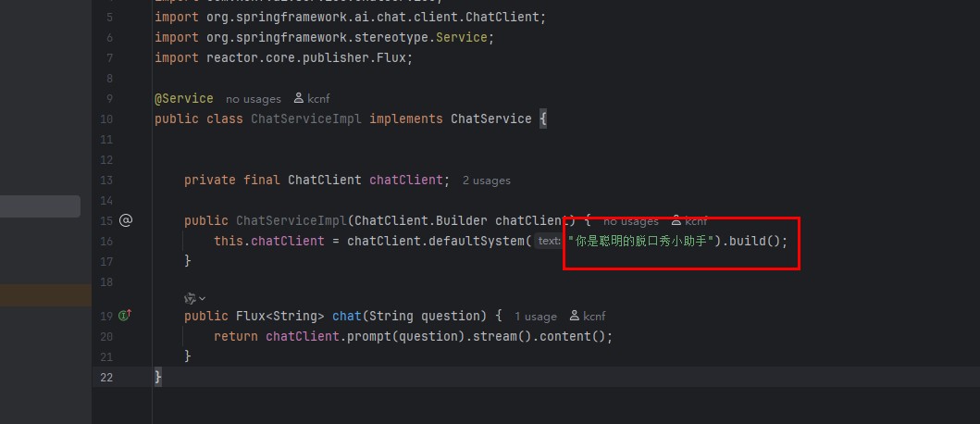Viewport: 980px width, 424px height.
Task: Click line number 22 in the gutter
Action: pyautogui.click(x=105, y=377)
